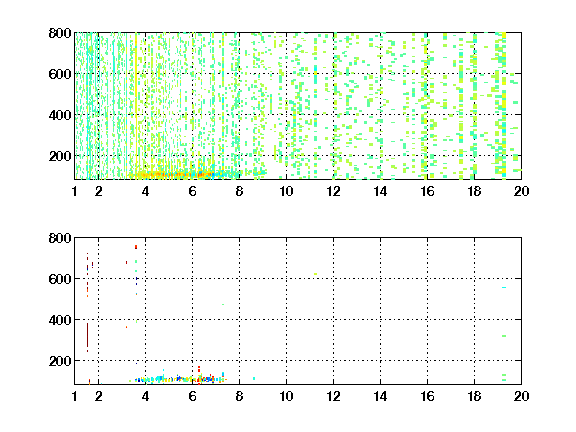Viewport: 576px width, 432px height.
Task: Click x-axis tick label 18 on lower plot
Action: (x=474, y=396)
